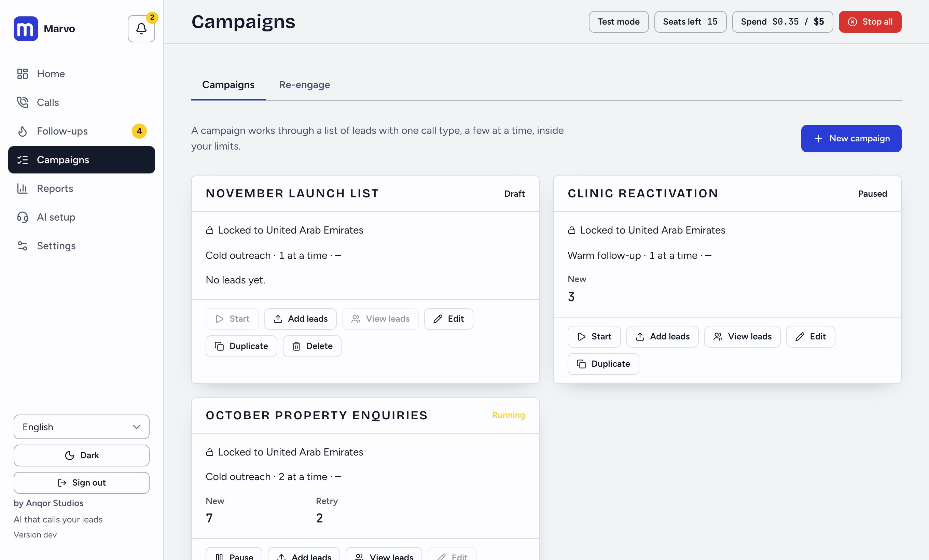Screen dimensions: 929x560
Task: Start the Clinic Reactivation campaign
Action: click(594, 337)
